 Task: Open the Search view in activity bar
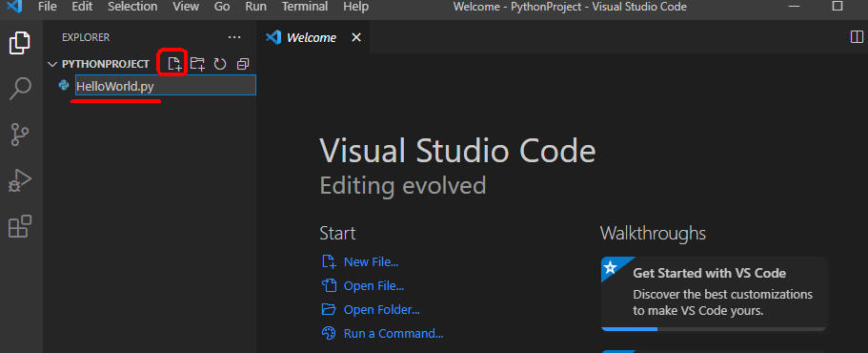(x=20, y=88)
